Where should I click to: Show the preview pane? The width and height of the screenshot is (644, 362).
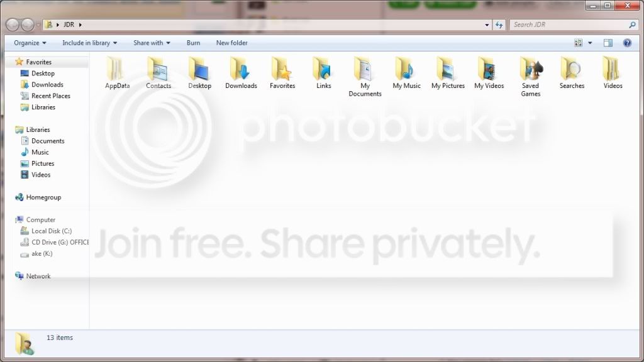[608, 43]
